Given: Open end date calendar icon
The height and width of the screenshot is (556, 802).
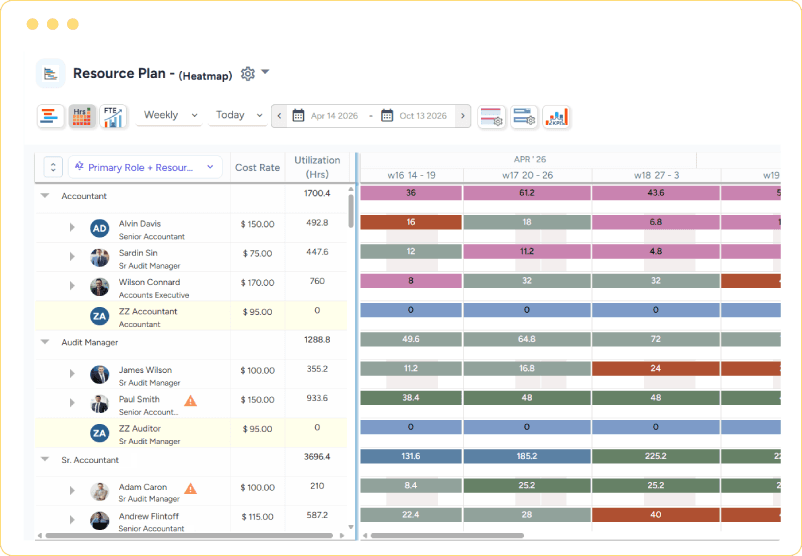Looking at the screenshot, I should pyautogui.click(x=387, y=116).
